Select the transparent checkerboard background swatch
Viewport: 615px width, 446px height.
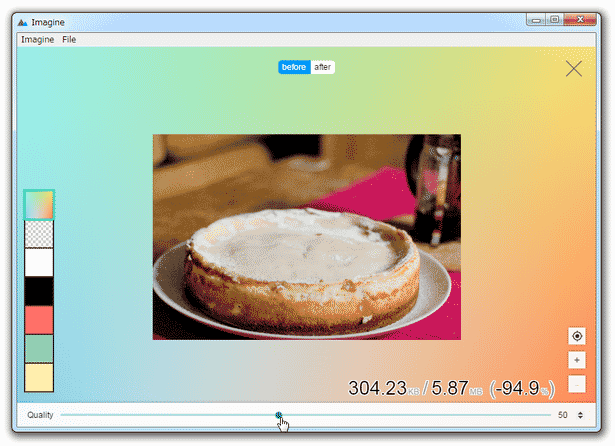tap(39, 234)
